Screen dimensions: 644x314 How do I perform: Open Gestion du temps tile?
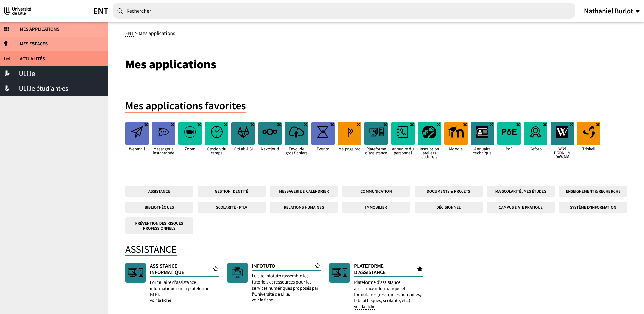pos(217,133)
